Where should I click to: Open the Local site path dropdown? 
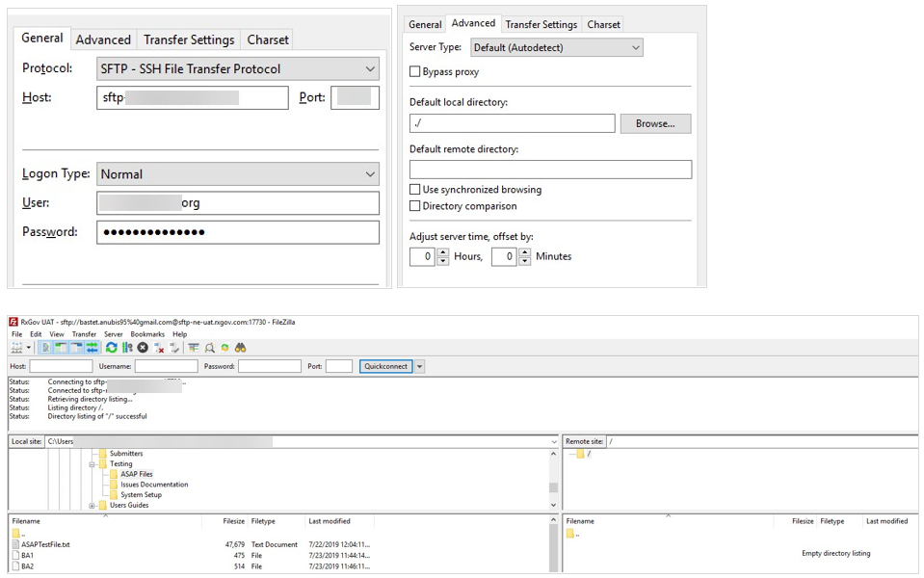553,442
